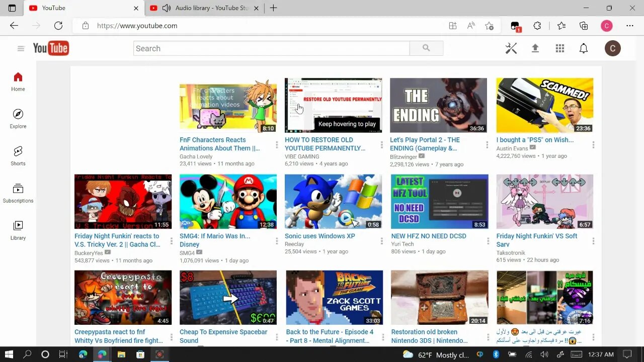Open the account avatar menu on YouTube
The width and height of the screenshot is (644, 362).
click(x=612, y=48)
